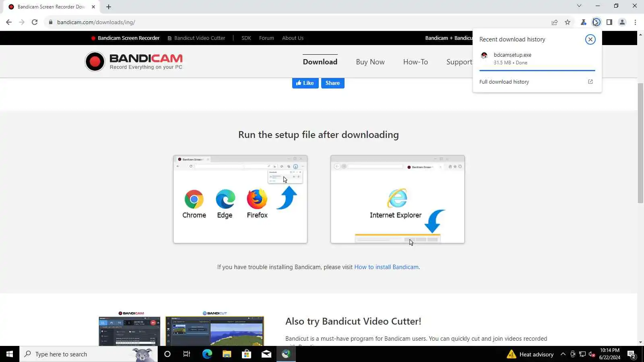The width and height of the screenshot is (644, 362).
Task: Open the share this page icon
Action: pyautogui.click(x=555, y=22)
